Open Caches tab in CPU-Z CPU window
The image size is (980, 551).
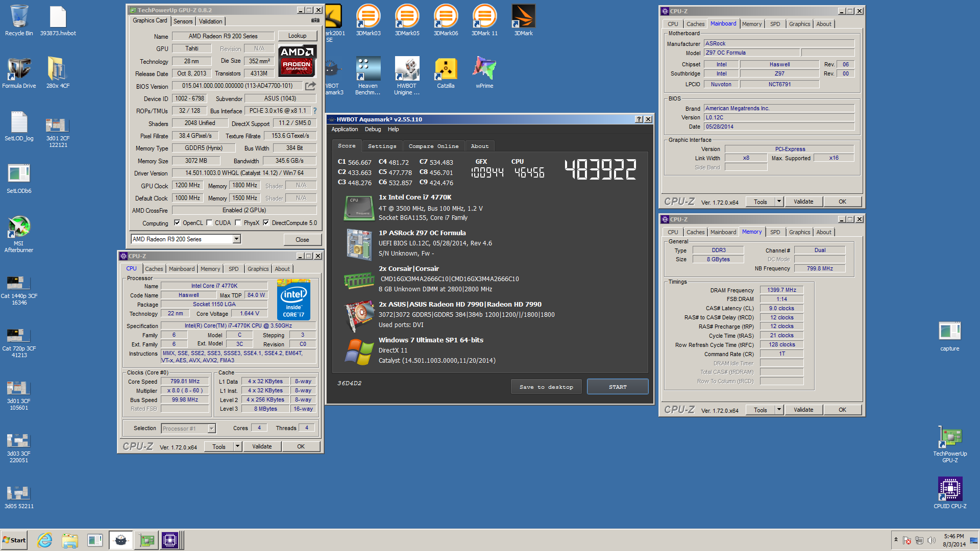(154, 269)
